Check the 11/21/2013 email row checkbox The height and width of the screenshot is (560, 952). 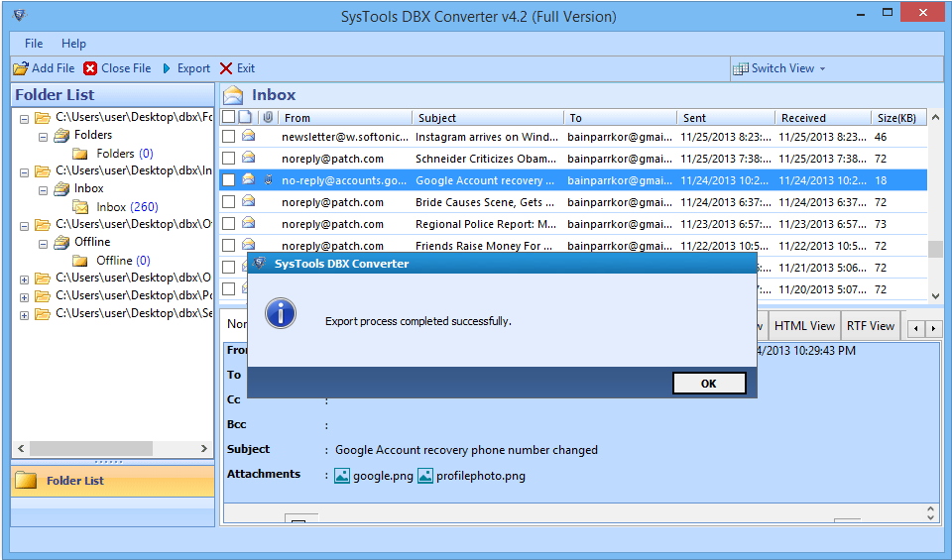228,268
